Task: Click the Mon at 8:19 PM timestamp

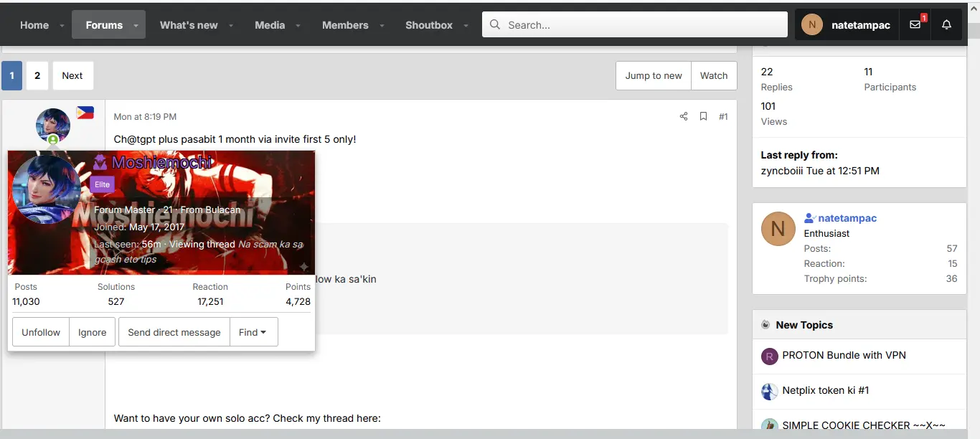Action: click(145, 116)
